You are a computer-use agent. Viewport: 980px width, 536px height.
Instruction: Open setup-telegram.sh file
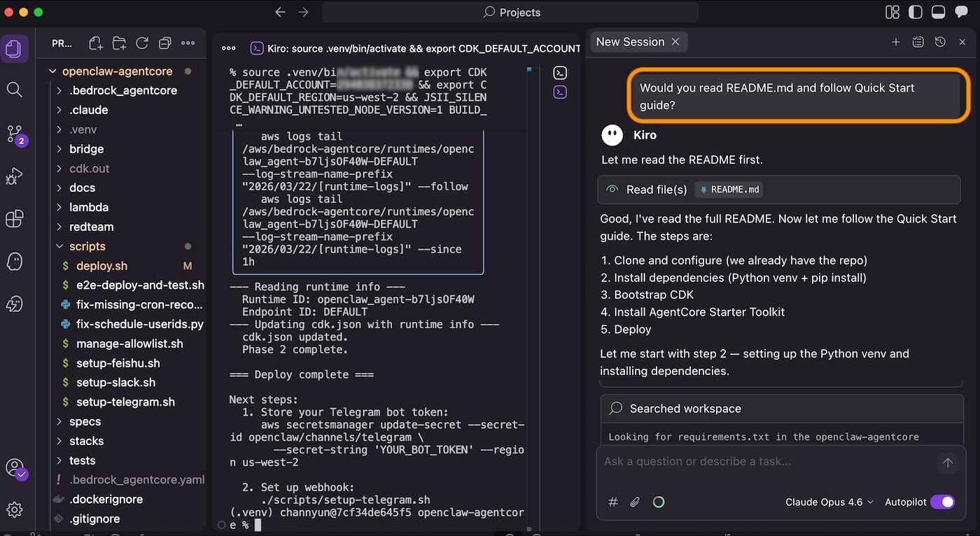click(125, 402)
